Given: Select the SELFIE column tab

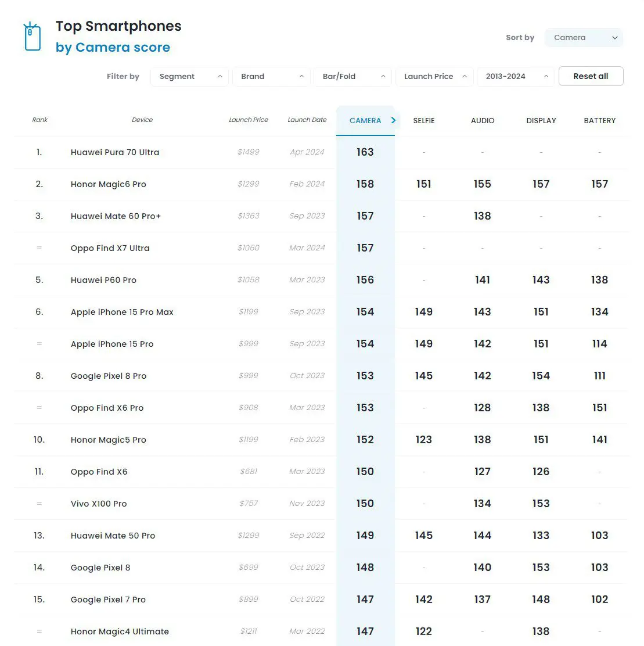Looking at the screenshot, I should click(x=424, y=121).
